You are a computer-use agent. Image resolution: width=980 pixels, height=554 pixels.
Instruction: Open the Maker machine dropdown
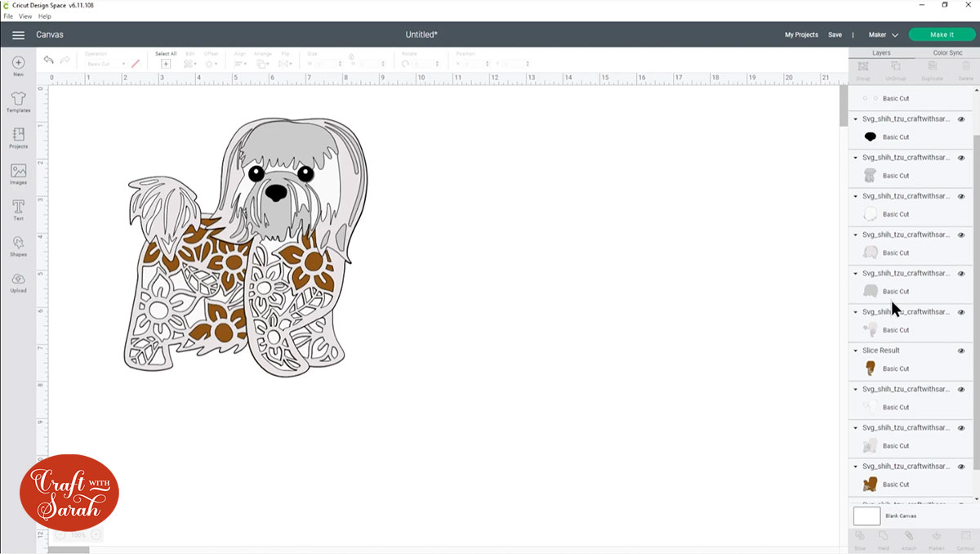coord(883,35)
